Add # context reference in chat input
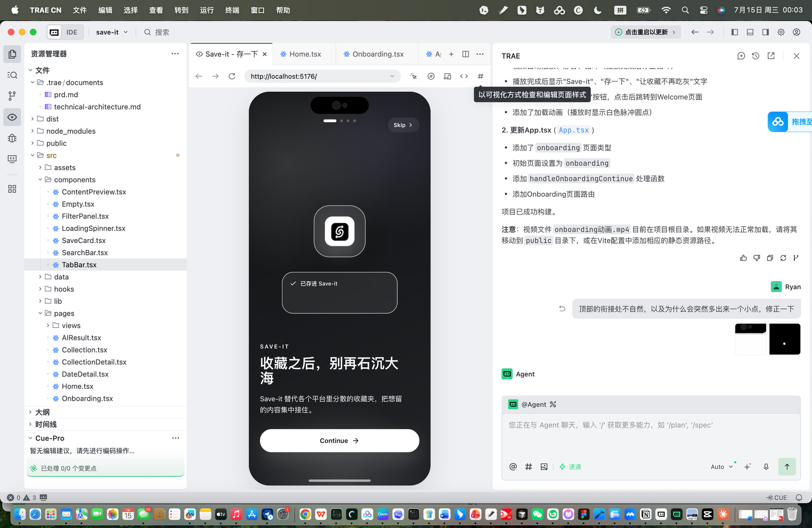This screenshot has height=528, width=812. tap(529, 467)
